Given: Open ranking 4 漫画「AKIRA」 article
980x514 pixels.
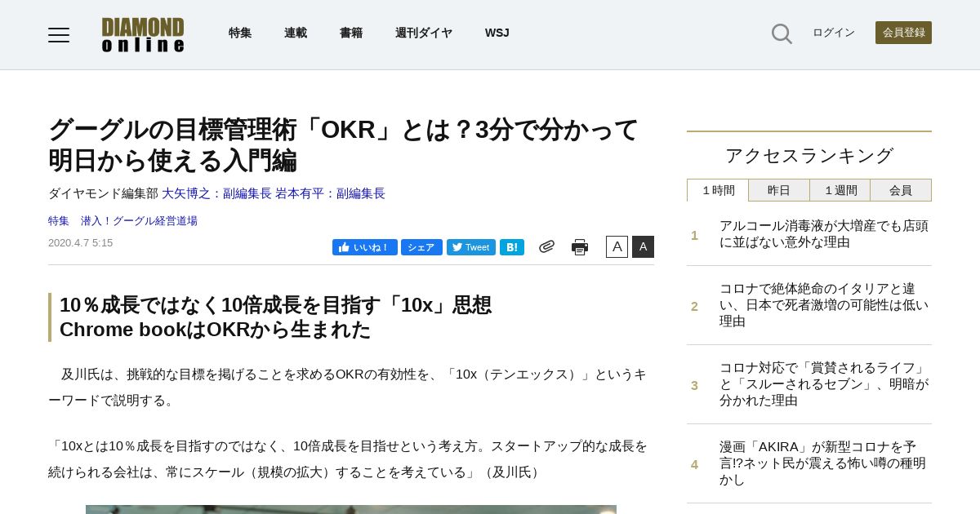Looking at the screenshot, I should click(824, 463).
